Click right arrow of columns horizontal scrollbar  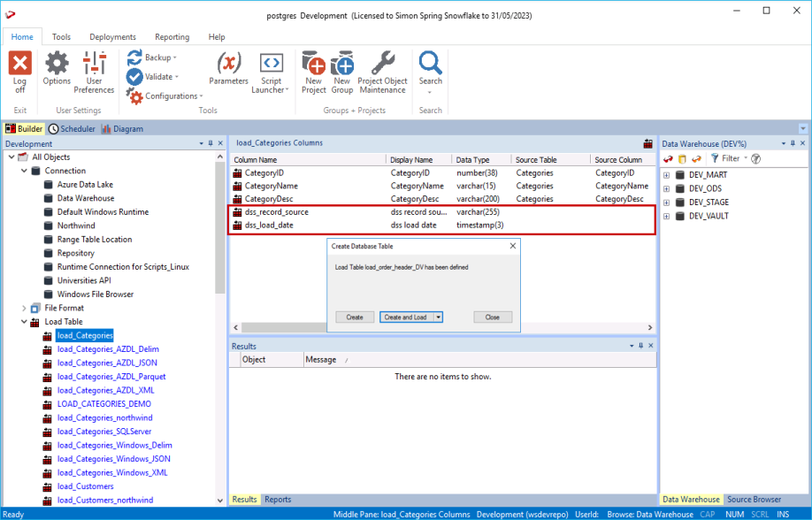(x=650, y=327)
